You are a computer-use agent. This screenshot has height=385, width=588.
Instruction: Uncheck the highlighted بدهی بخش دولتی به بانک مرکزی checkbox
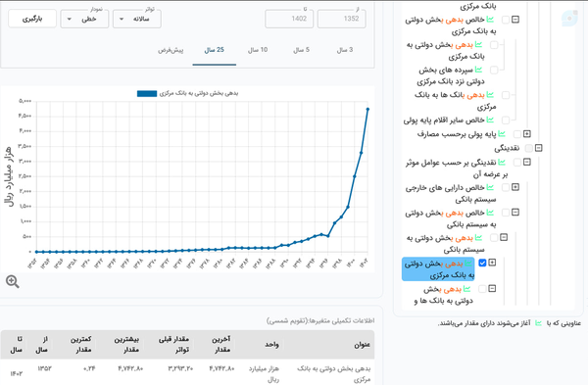click(482, 263)
